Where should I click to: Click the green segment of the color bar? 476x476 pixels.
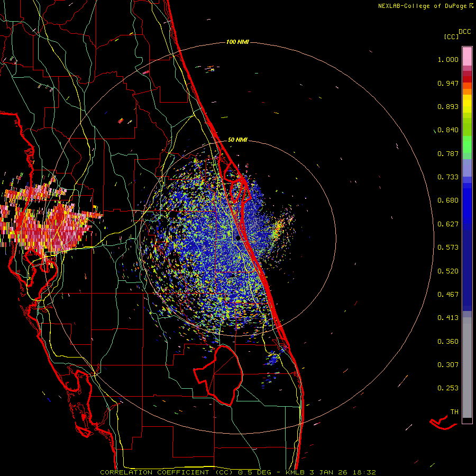[x=467, y=144]
